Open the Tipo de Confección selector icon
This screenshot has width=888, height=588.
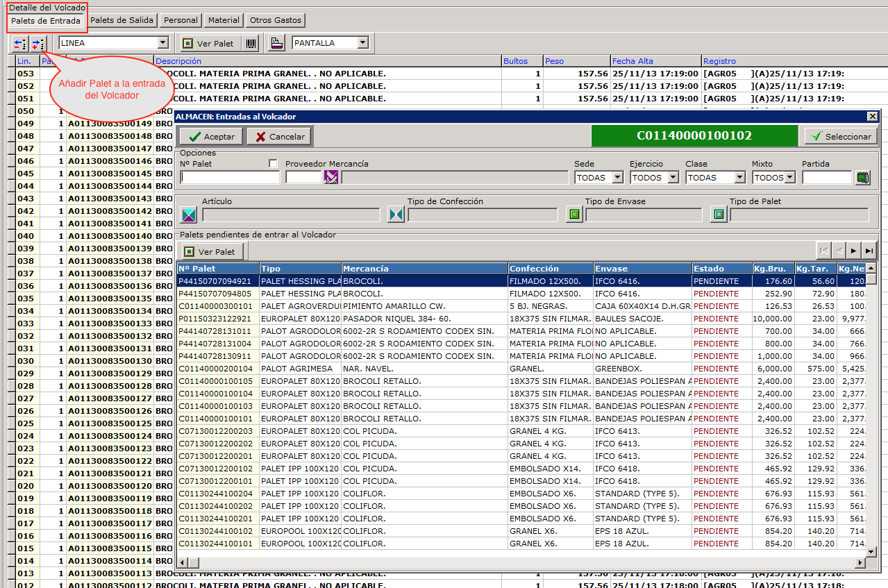396,215
